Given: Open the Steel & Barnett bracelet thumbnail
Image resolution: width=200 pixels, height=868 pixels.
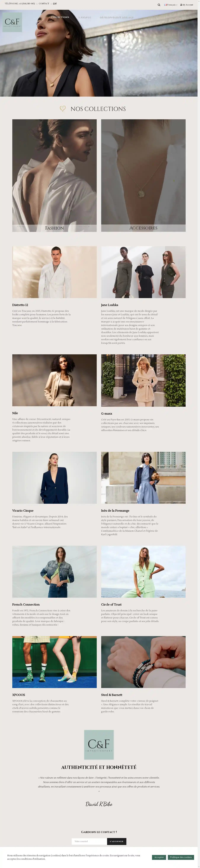Looking at the screenshot, I should [x=143, y=662].
